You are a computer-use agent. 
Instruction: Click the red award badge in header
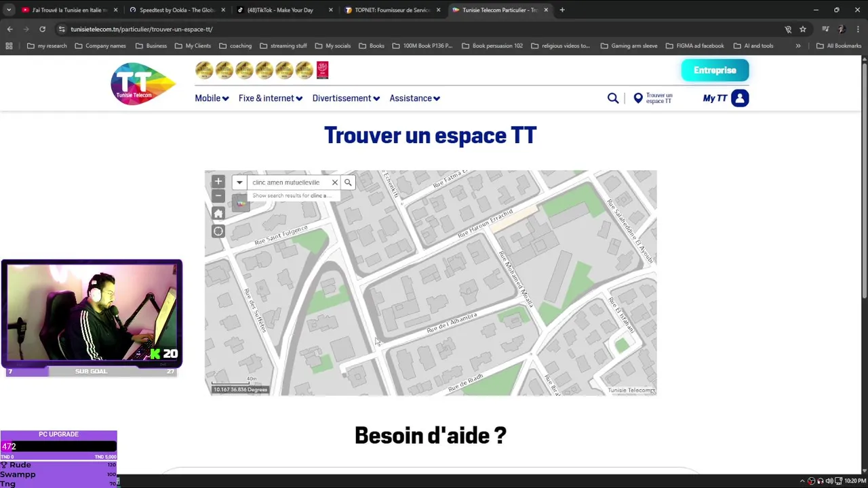pos(322,70)
